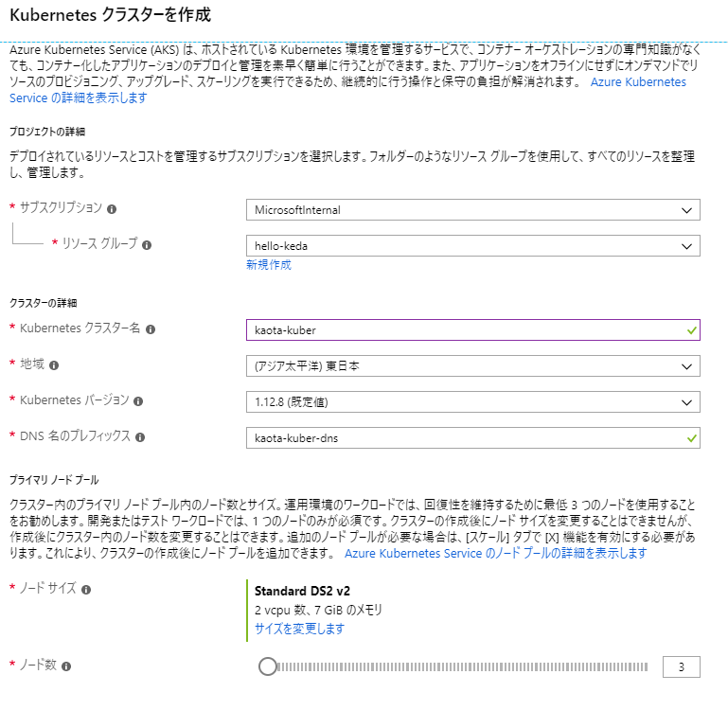The width and height of the screenshot is (728, 710).
Task: Click info icon beside ノード サイズ
Action: click(86, 590)
